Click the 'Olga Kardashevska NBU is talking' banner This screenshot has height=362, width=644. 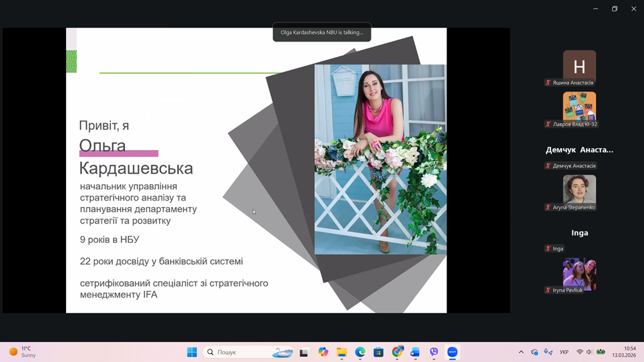click(322, 32)
